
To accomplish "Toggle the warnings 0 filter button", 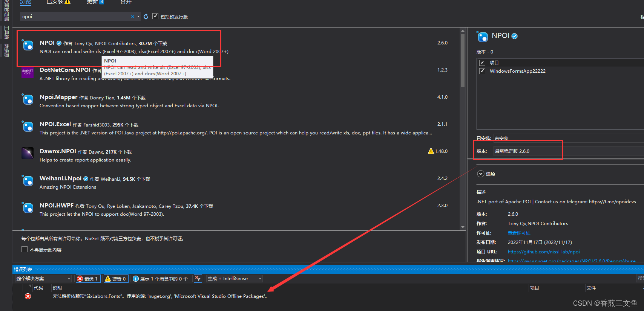I will coord(116,279).
